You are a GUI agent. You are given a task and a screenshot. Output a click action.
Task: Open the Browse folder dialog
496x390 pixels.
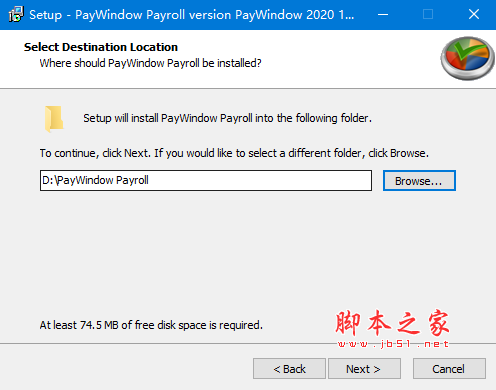[419, 181]
